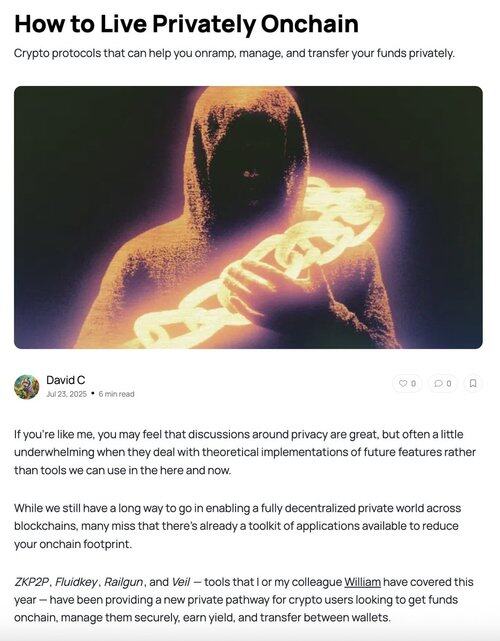Click the italic ZKP2P term
The width and height of the screenshot is (500, 641).
click(31, 582)
